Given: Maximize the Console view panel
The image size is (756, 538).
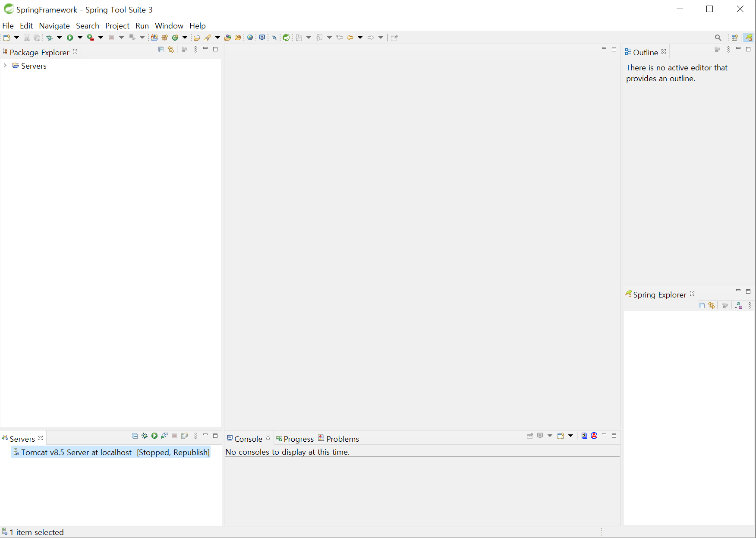Looking at the screenshot, I should pos(614,436).
